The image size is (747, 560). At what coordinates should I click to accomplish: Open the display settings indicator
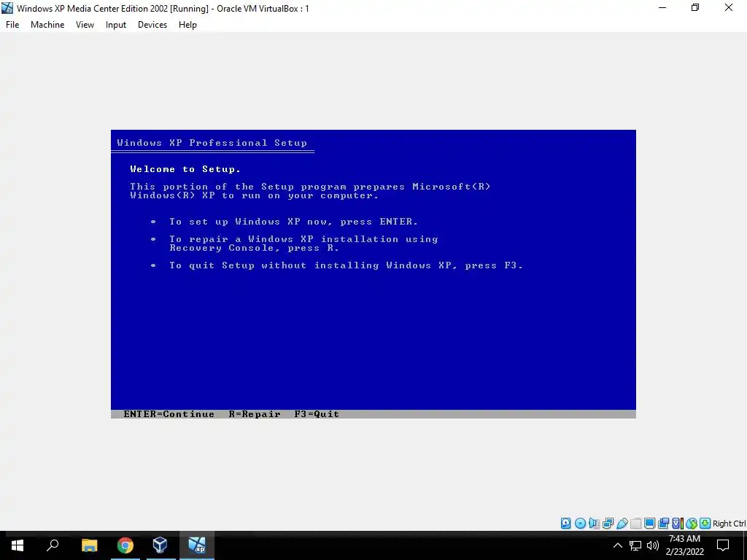coord(649,524)
